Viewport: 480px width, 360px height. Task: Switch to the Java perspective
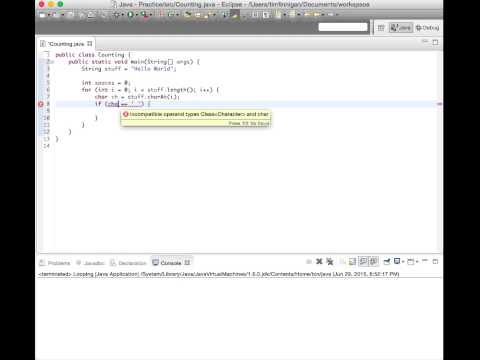401,28
